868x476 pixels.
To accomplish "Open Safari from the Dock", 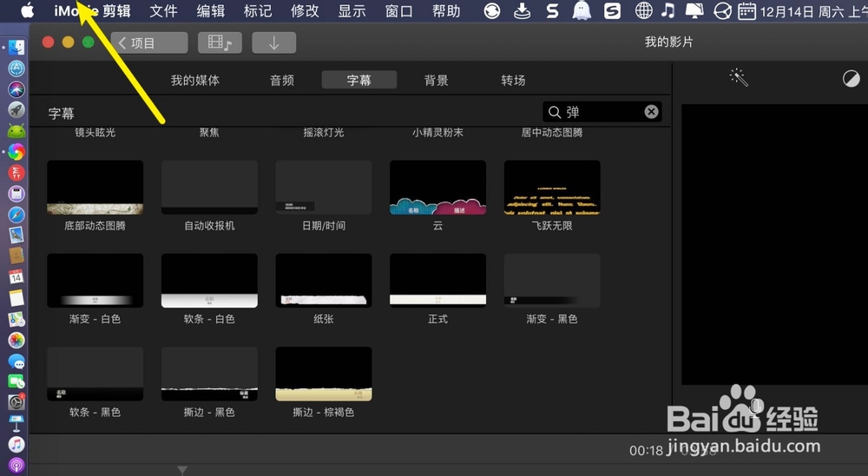I will pyautogui.click(x=16, y=215).
